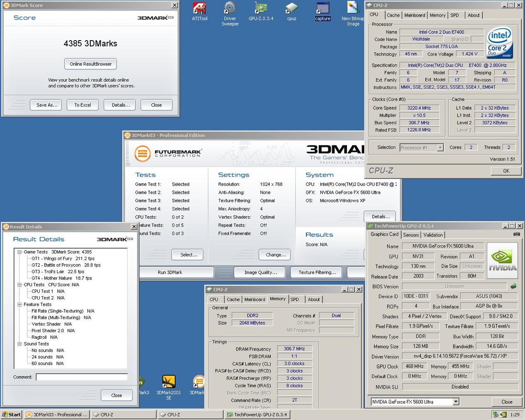Open the ATITool desktop shortcut
This screenshot has width=525, height=420.
coord(200,12)
